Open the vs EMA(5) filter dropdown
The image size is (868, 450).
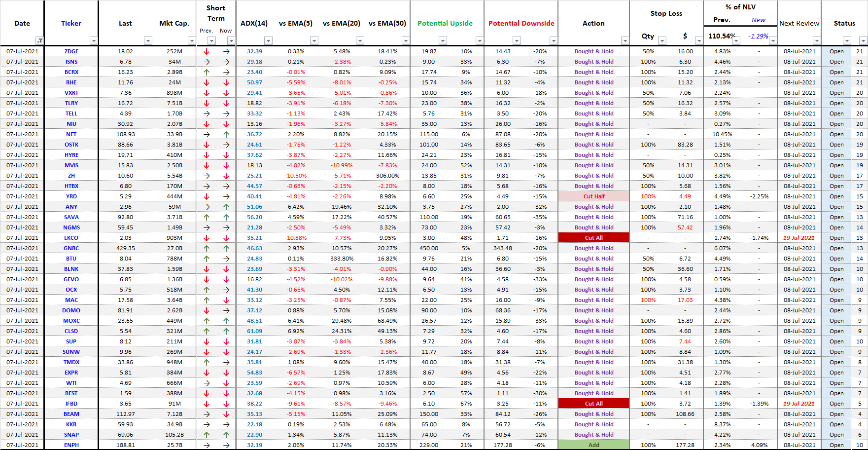pos(314,40)
